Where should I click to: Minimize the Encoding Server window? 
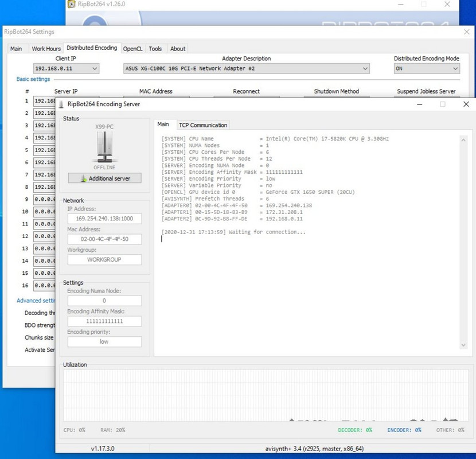pyautogui.click(x=420, y=104)
